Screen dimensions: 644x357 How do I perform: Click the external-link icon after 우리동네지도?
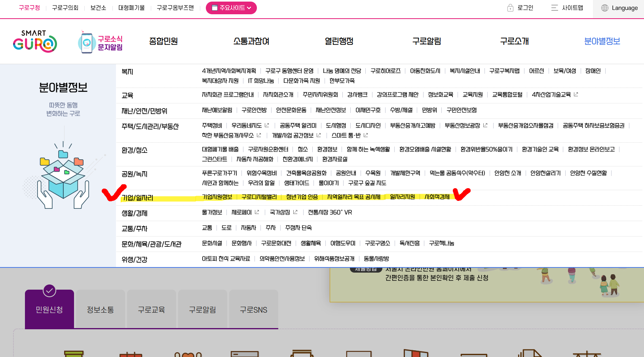pos(267,125)
